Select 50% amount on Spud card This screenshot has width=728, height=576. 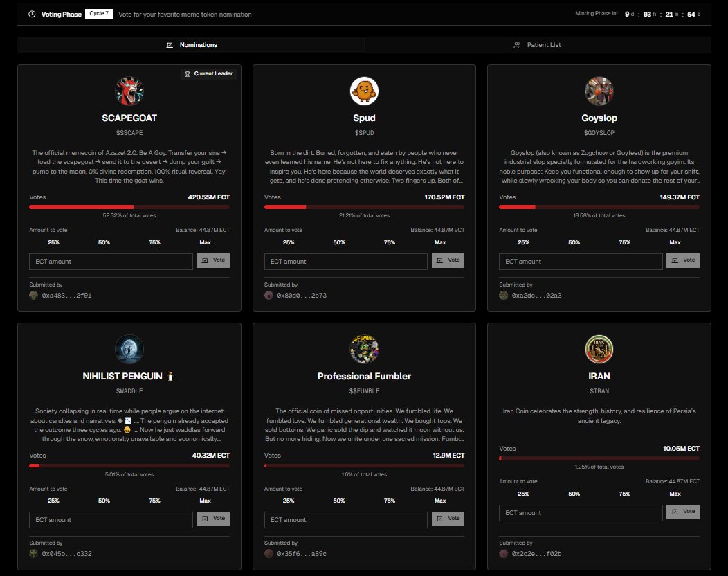tap(339, 242)
